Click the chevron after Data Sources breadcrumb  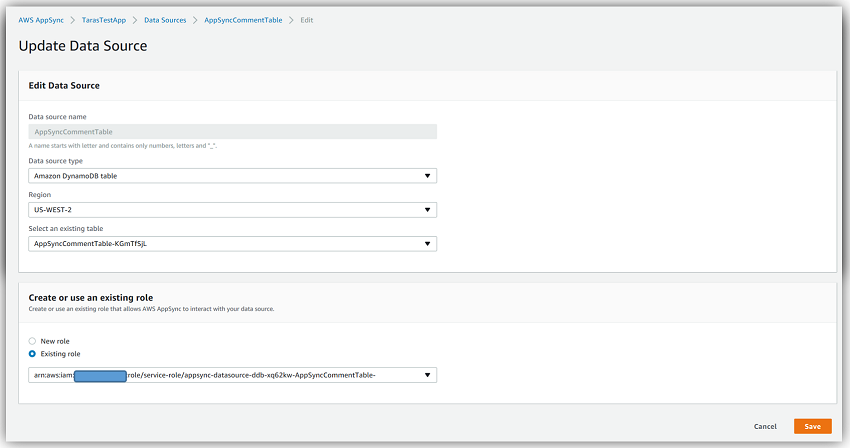point(195,20)
